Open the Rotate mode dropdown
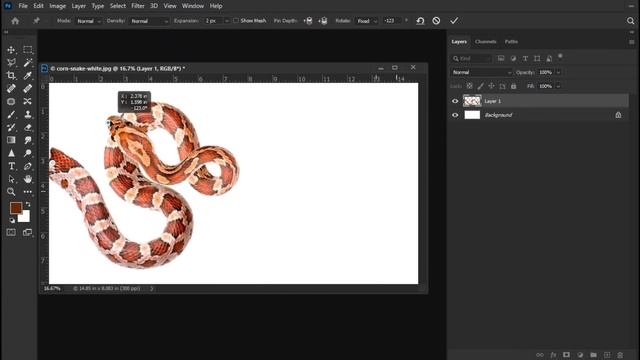This screenshot has height=360, width=640. 367,21
